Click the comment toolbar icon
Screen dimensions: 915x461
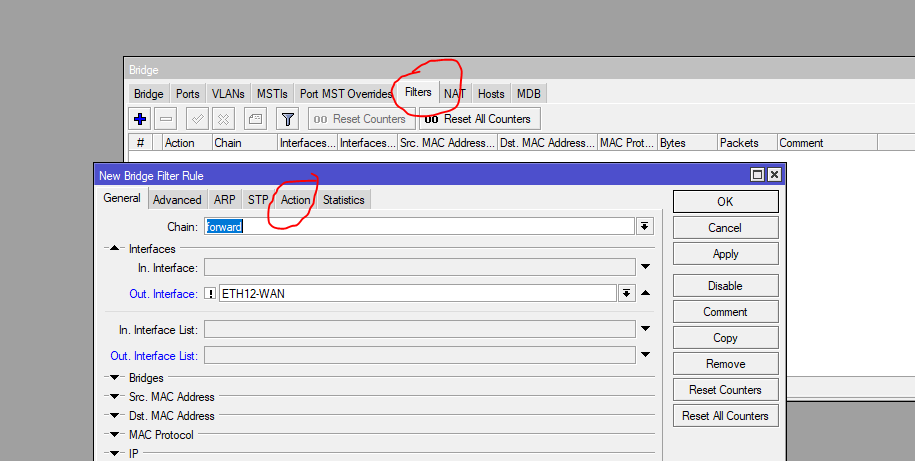tap(255, 119)
